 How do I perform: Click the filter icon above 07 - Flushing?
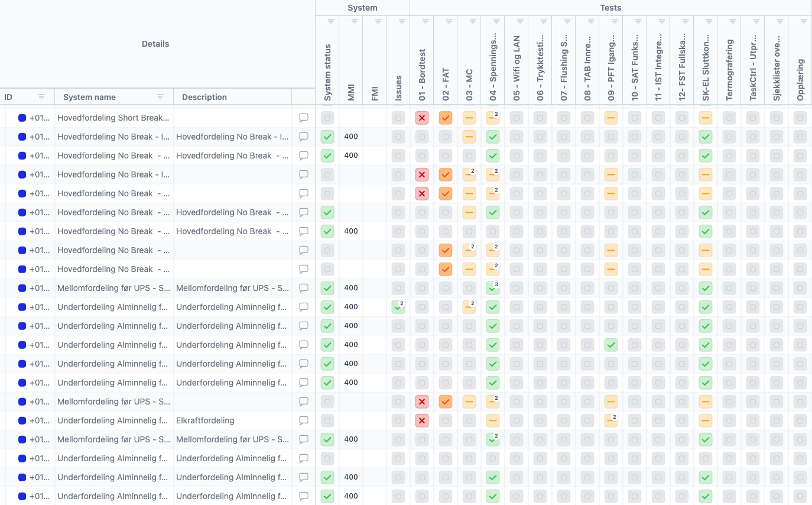tap(567, 22)
